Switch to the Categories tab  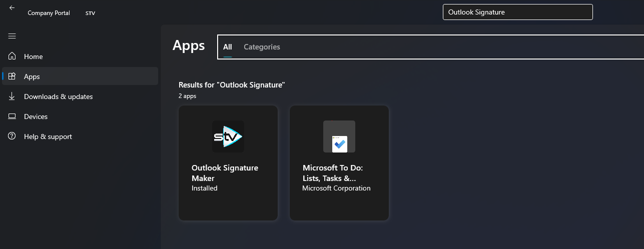coord(262,47)
